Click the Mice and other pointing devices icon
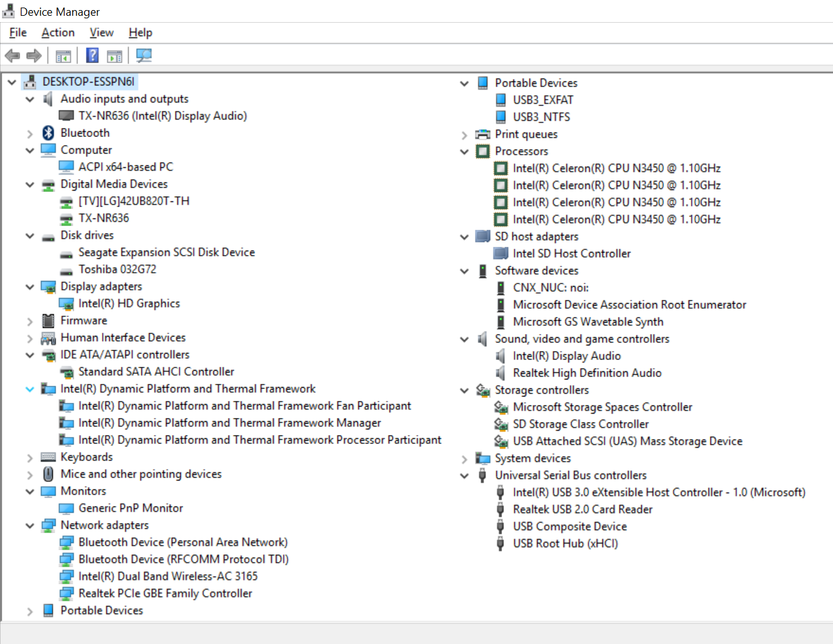833x644 pixels. pos(49,474)
